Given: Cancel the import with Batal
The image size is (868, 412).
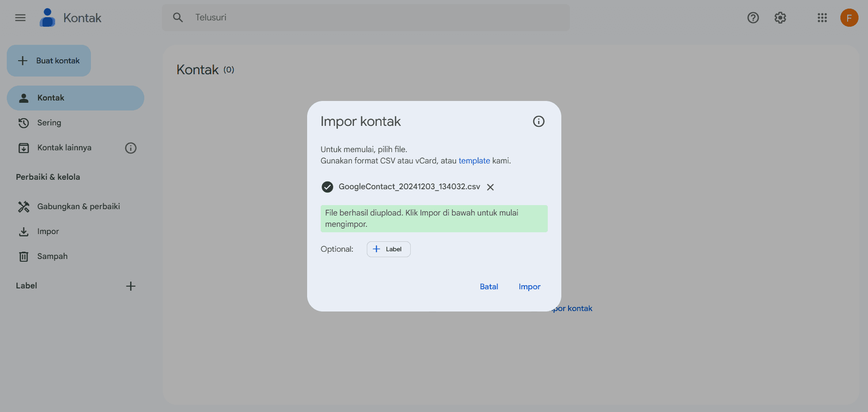Looking at the screenshot, I should (x=489, y=287).
